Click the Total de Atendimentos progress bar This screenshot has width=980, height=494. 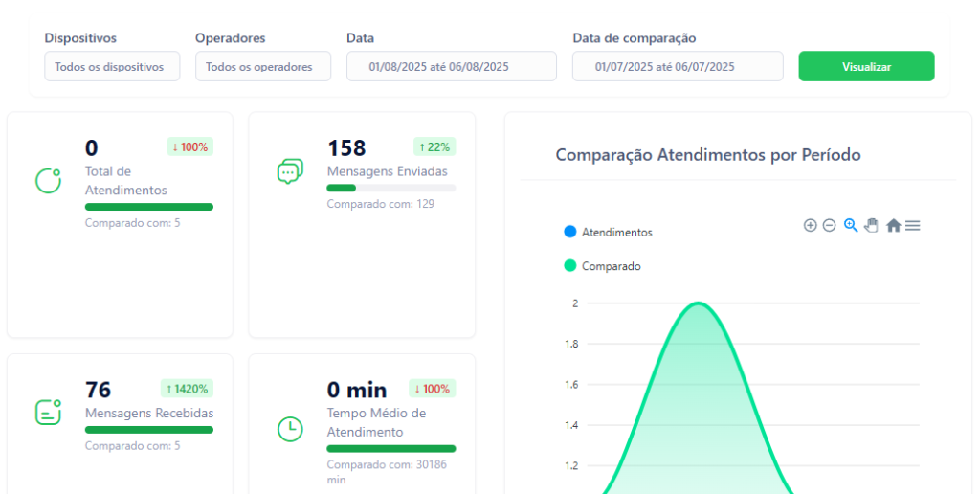(149, 207)
